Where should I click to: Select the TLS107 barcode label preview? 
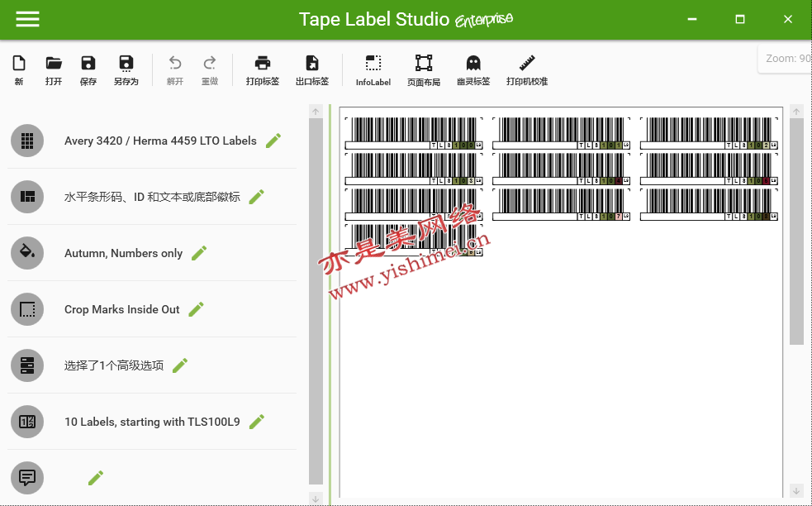point(562,204)
